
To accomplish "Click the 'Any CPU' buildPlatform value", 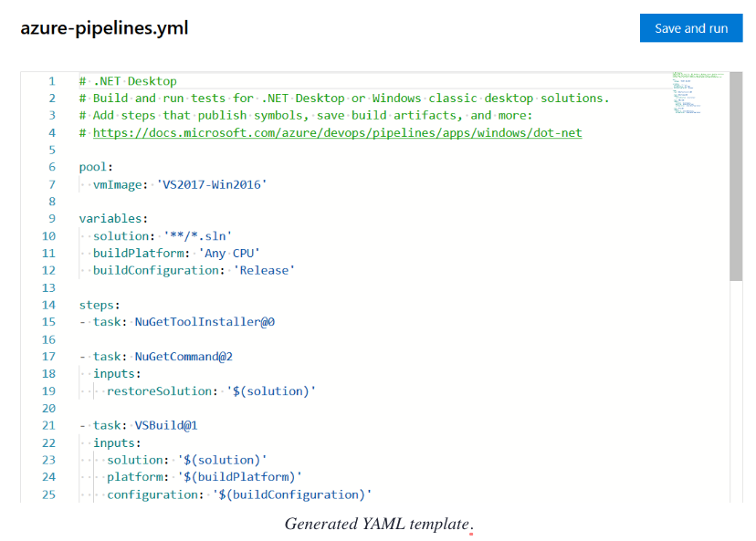I will point(229,254).
